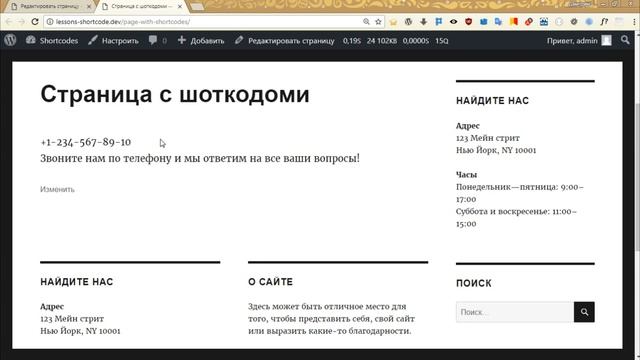The width and height of the screenshot is (640, 360).
Task: Click the blue folder extension icon
Action: coord(484,22)
